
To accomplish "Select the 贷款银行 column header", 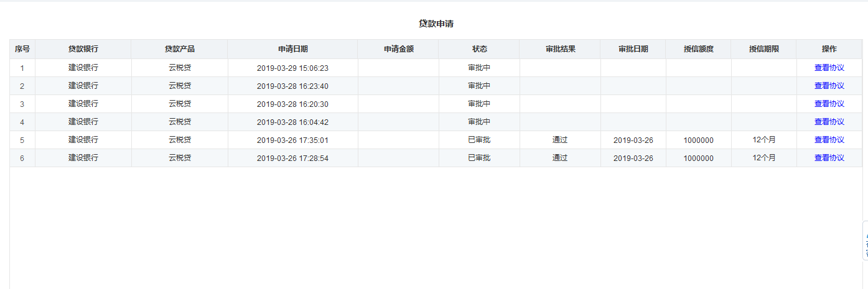I will (83, 49).
